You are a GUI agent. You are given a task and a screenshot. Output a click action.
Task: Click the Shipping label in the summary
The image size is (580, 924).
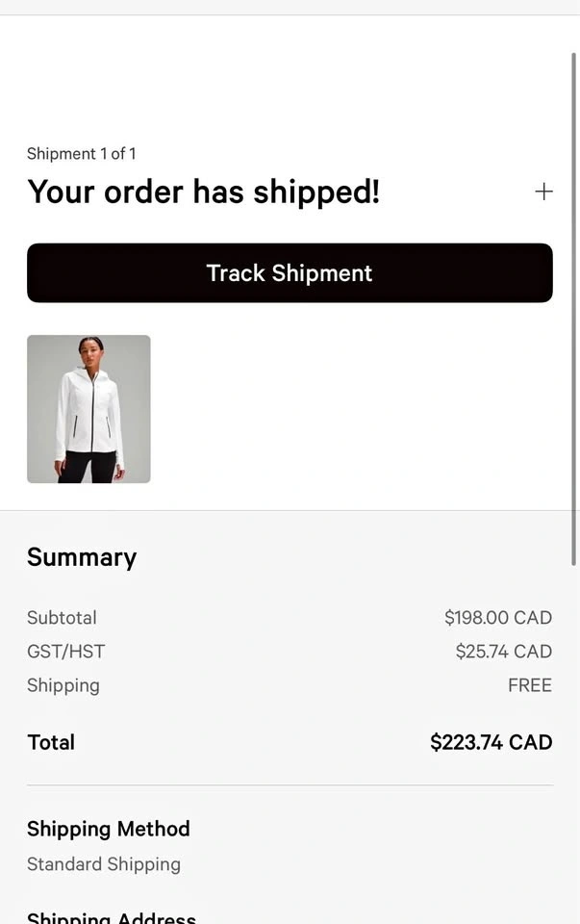pyautogui.click(x=63, y=685)
